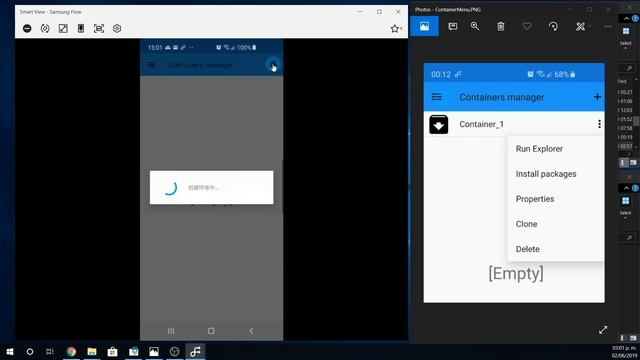640x360 pixels.
Task: Click the Container_1 three-dot menu
Action: click(599, 124)
